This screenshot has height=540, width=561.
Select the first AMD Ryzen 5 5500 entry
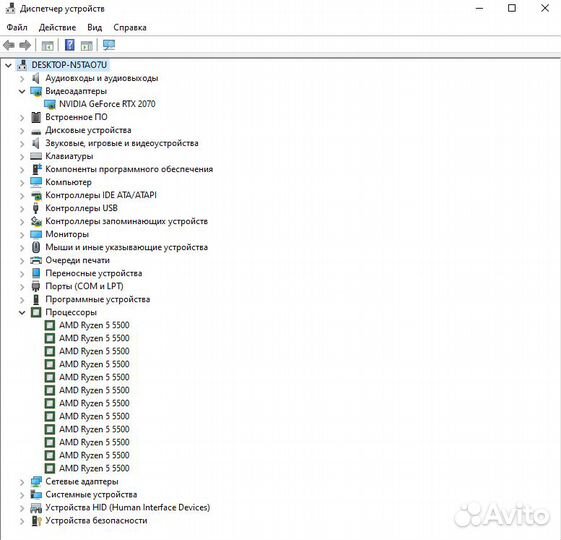click(94, 325)
